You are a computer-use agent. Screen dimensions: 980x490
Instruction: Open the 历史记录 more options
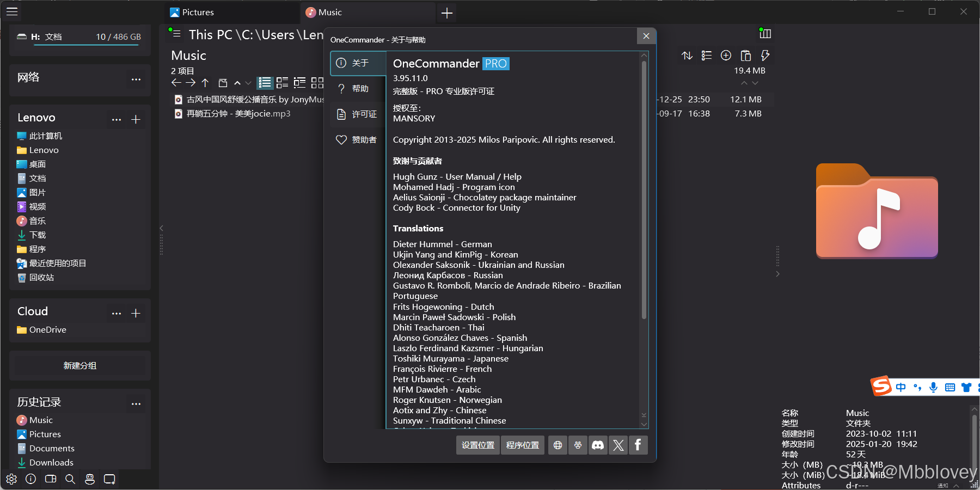coord(136,404)
